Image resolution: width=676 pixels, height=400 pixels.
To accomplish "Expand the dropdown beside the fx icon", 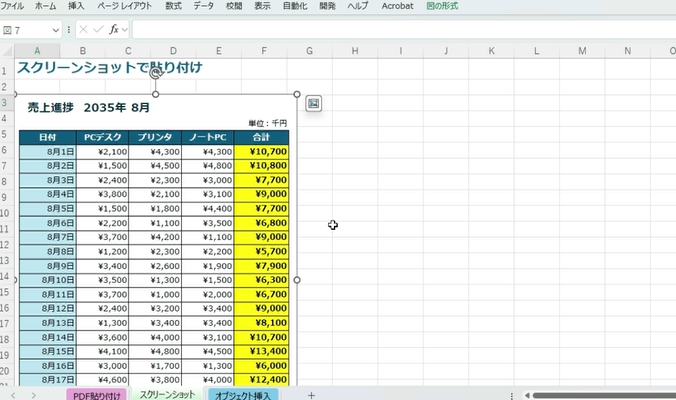I will click(x=125, y=30).
